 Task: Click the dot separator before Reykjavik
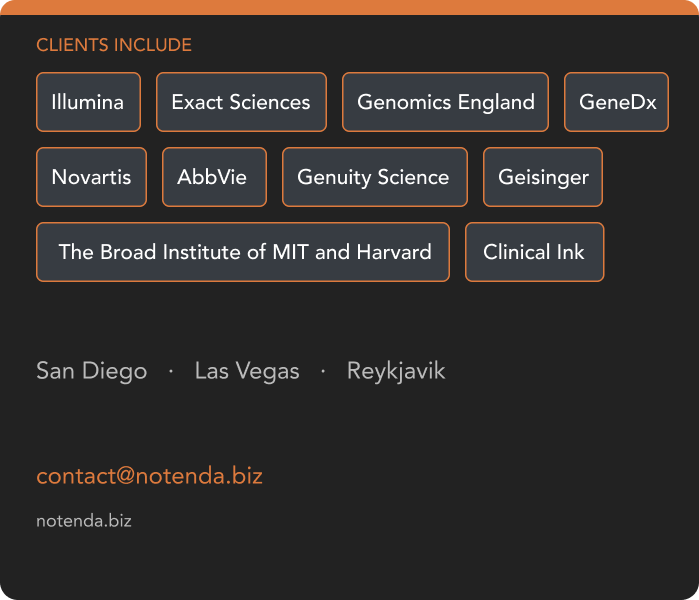[323, 371]
